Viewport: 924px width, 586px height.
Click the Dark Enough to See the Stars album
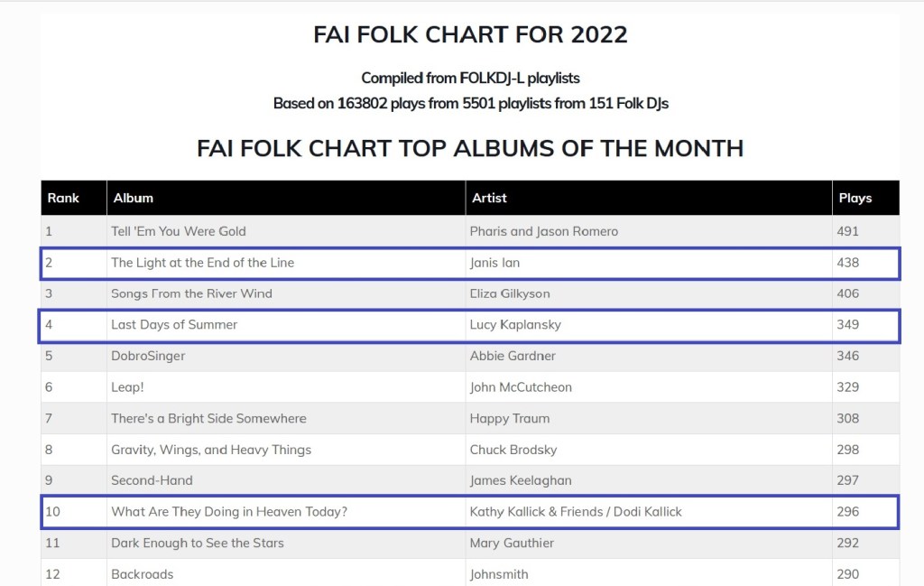[198, 543]
